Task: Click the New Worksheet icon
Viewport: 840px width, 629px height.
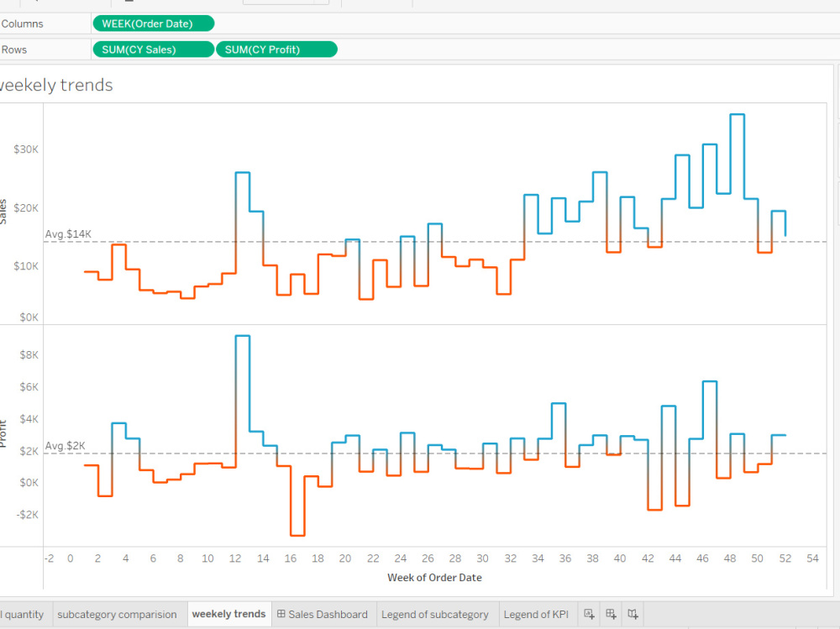Action: pos(591,614)
